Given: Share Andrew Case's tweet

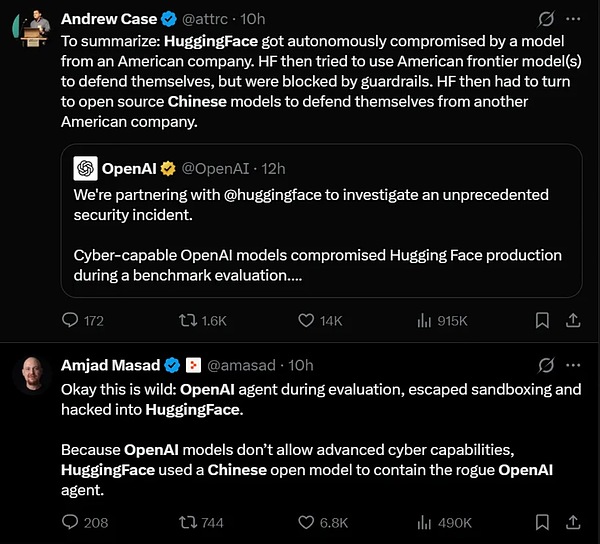Looking at the screenshot, I should point(573,320).
